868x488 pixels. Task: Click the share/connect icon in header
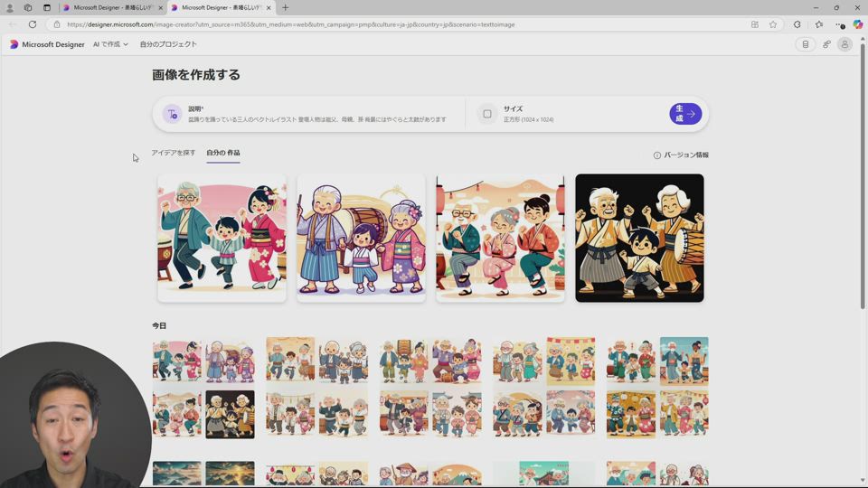(x=826, y=44)
